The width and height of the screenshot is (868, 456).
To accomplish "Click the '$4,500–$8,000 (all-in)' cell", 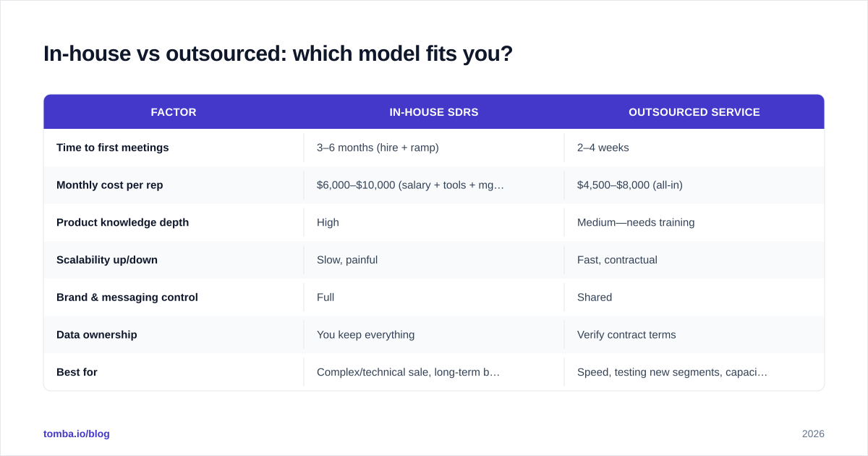I will tap(694, 185).
